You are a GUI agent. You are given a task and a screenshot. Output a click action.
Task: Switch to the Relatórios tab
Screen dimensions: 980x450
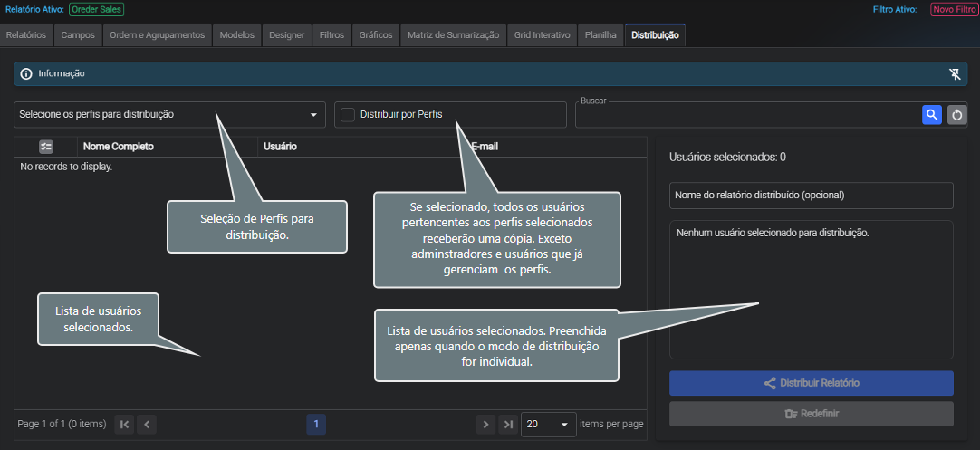tap(26, 35)
